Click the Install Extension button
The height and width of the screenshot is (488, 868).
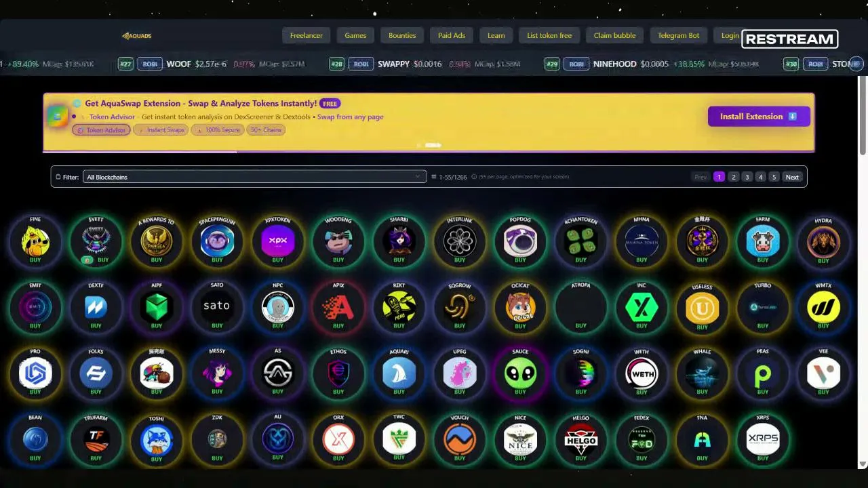coord(758,117)
